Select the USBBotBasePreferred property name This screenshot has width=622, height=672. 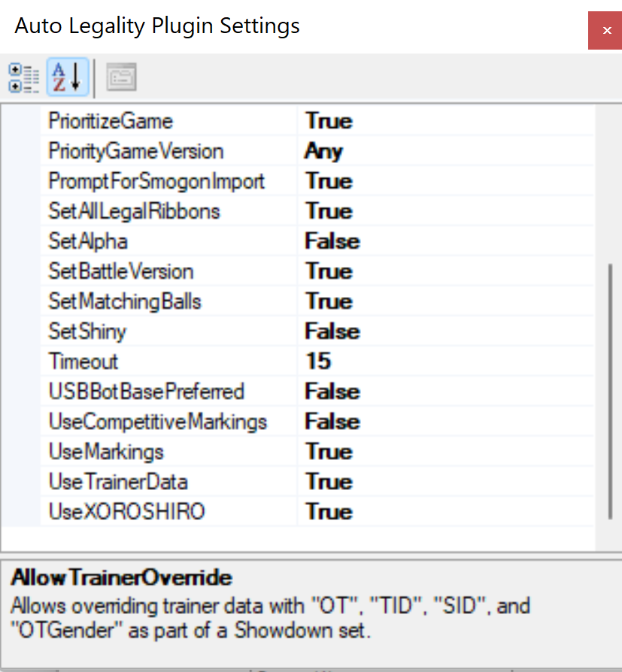pos(146,392)
